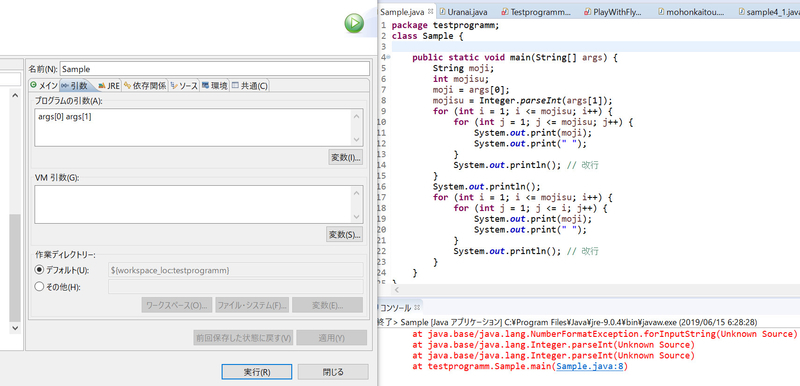
Task: Click the 変数(E)... button
Action: tap(328, 305)
